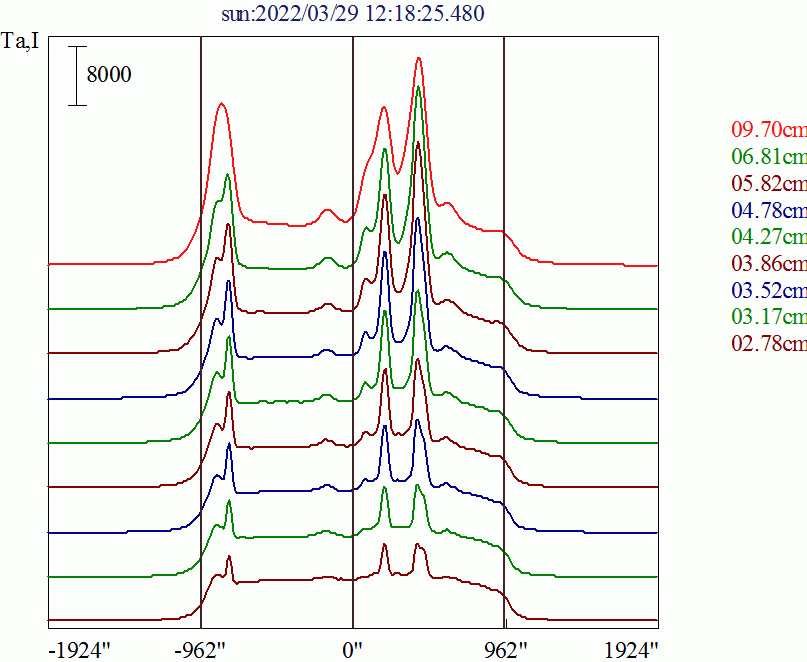Click the 8000 scale bar label

pos(109,75)
